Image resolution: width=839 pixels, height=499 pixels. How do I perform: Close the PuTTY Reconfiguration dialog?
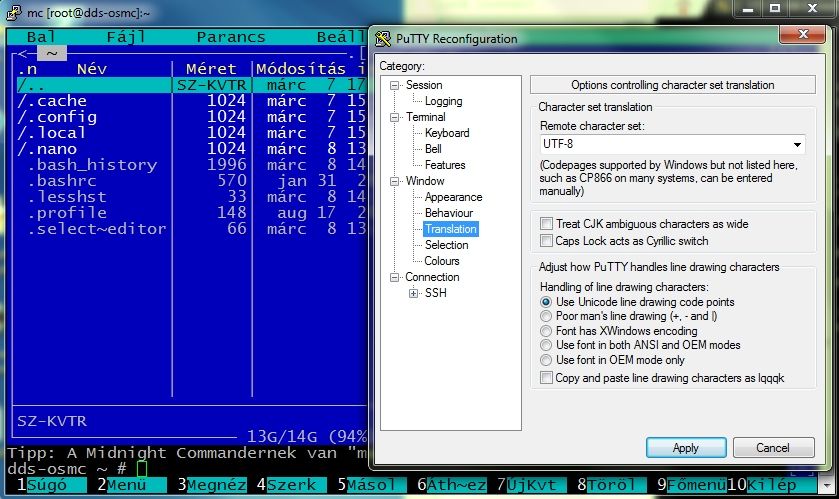point(802,35)
